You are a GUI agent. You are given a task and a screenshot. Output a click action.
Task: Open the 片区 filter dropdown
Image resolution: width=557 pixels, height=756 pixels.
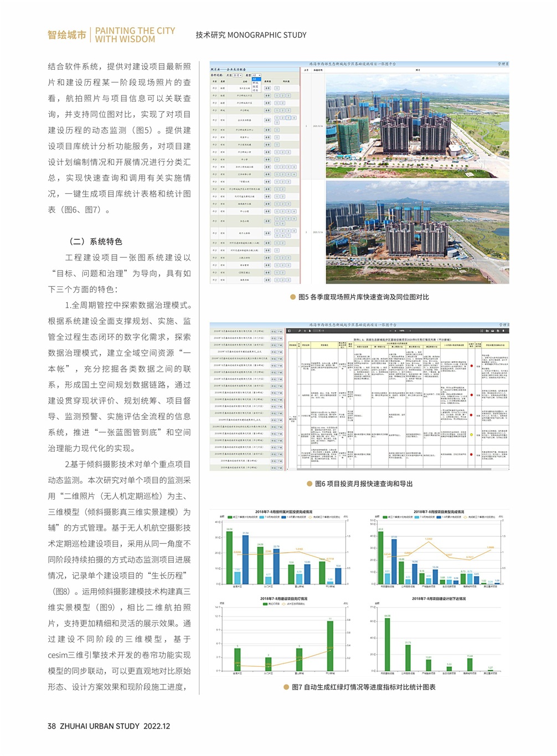pyautogui.click(x=238, y=75)
